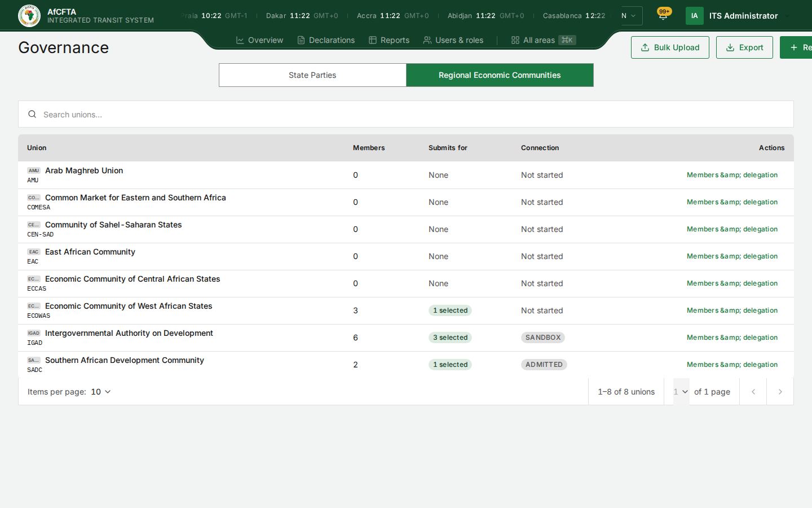Click the SANDBOX connection badge
This screenshot has height=508, width=812.
point(543,338)
